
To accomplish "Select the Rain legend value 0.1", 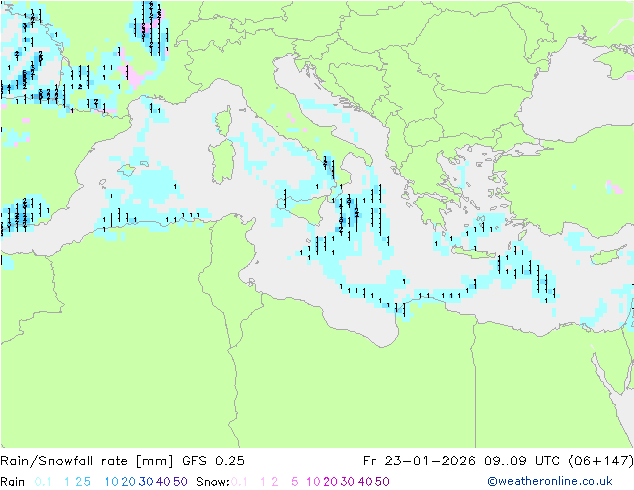I will coord(43,482).
